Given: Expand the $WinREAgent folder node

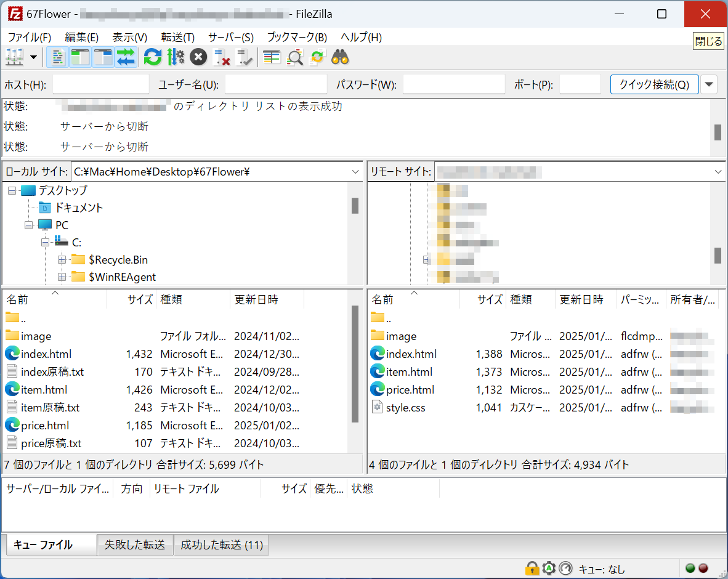Looking at the screenshot, I should click(62, 277).
